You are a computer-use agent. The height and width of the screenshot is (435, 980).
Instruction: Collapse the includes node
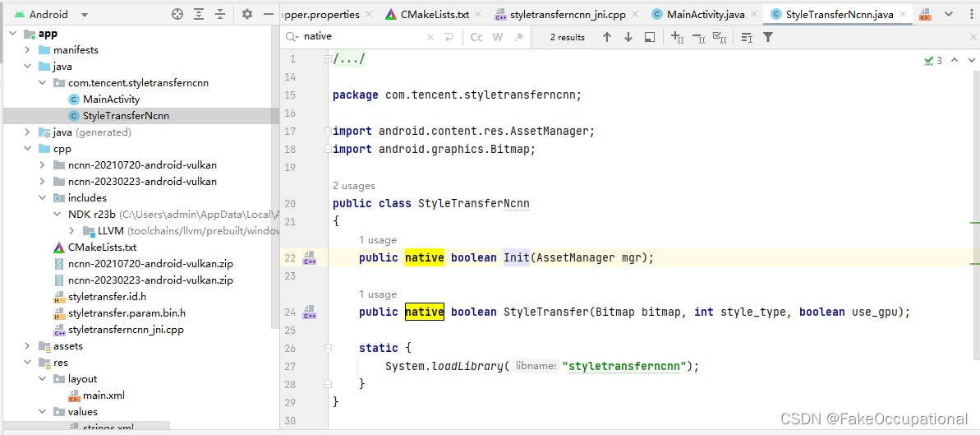[43, 198]
